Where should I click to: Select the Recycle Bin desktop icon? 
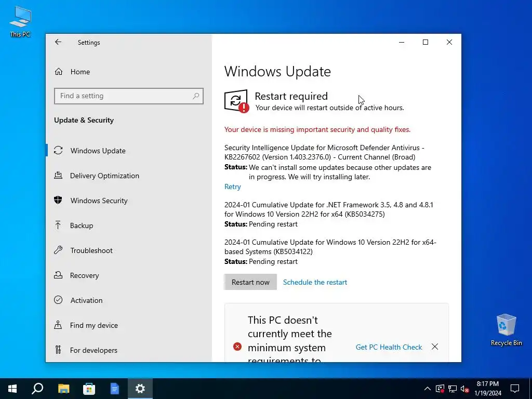click(506, 330)
